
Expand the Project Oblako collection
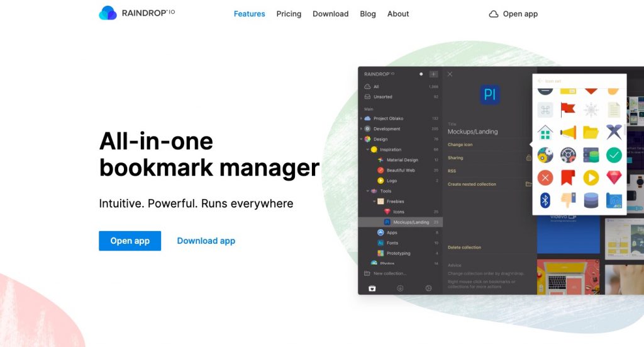tap(361, 118)
